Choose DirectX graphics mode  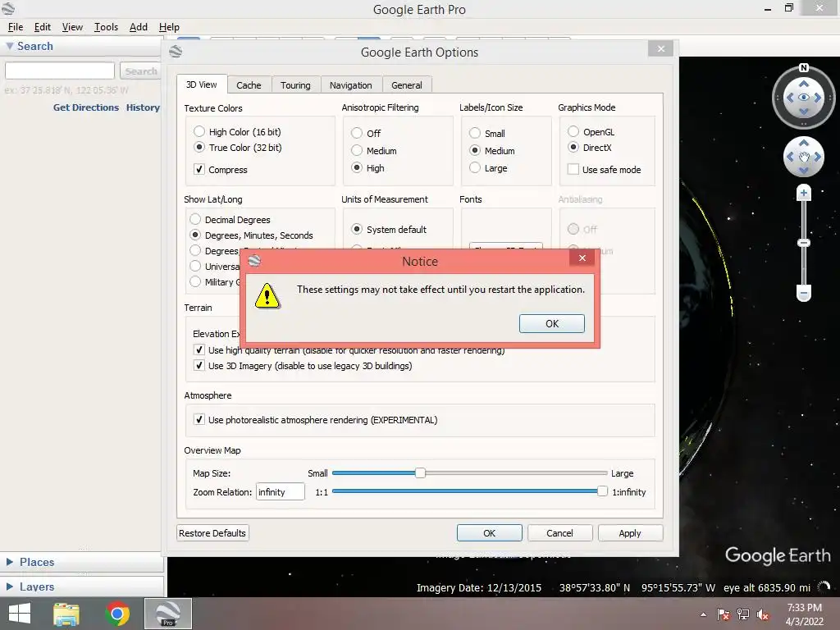coord(573,147)
